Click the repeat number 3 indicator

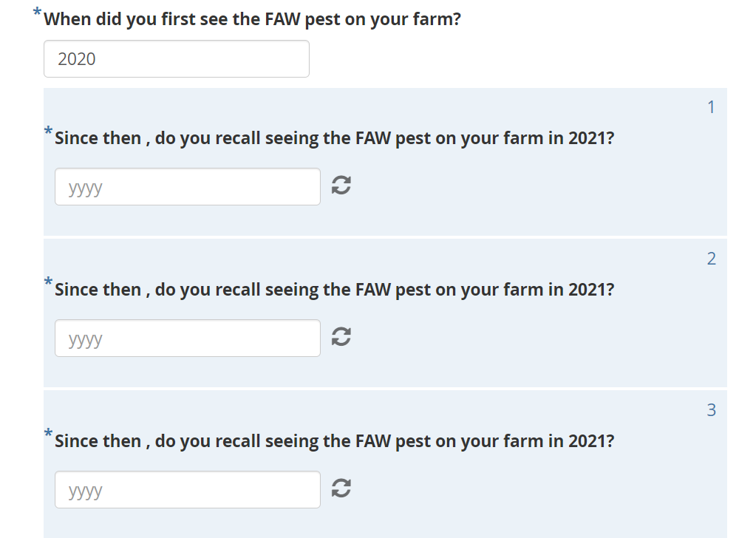pos(711,410)
